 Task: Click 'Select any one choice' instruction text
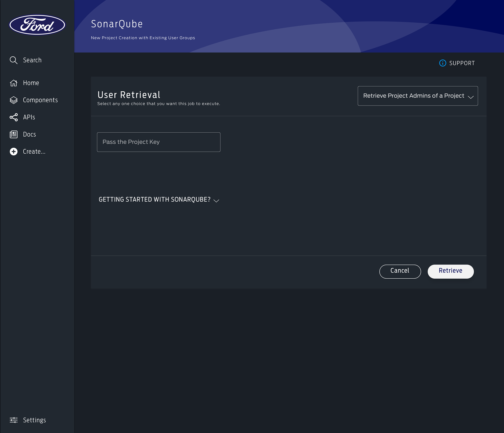(x=159, y=104)
